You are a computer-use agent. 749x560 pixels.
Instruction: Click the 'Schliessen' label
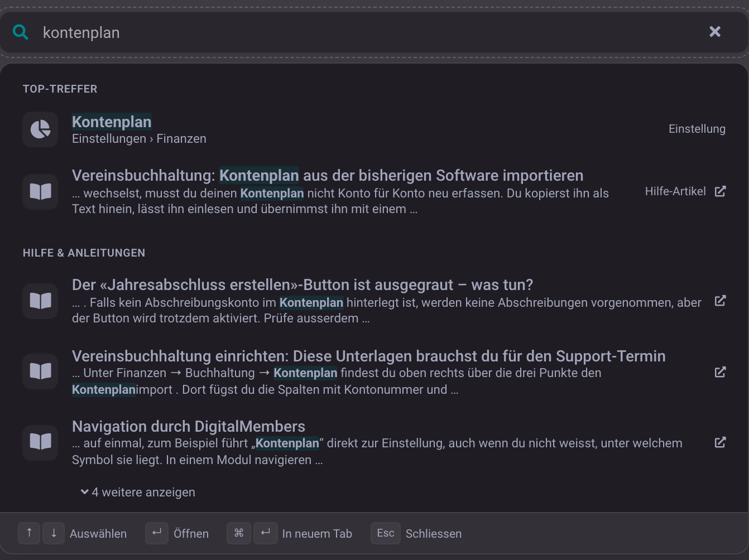click(x=434, y=534)
